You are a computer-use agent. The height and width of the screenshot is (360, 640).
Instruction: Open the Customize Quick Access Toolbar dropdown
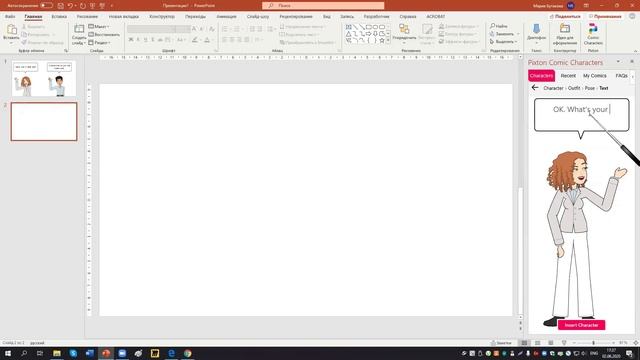tap(112, 6)
